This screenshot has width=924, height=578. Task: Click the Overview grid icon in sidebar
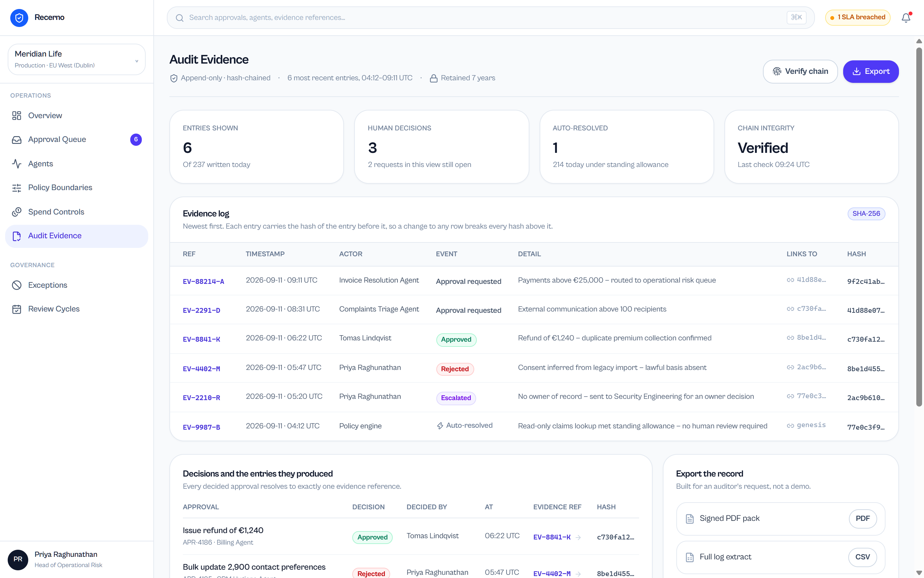[x=16, y=116]
